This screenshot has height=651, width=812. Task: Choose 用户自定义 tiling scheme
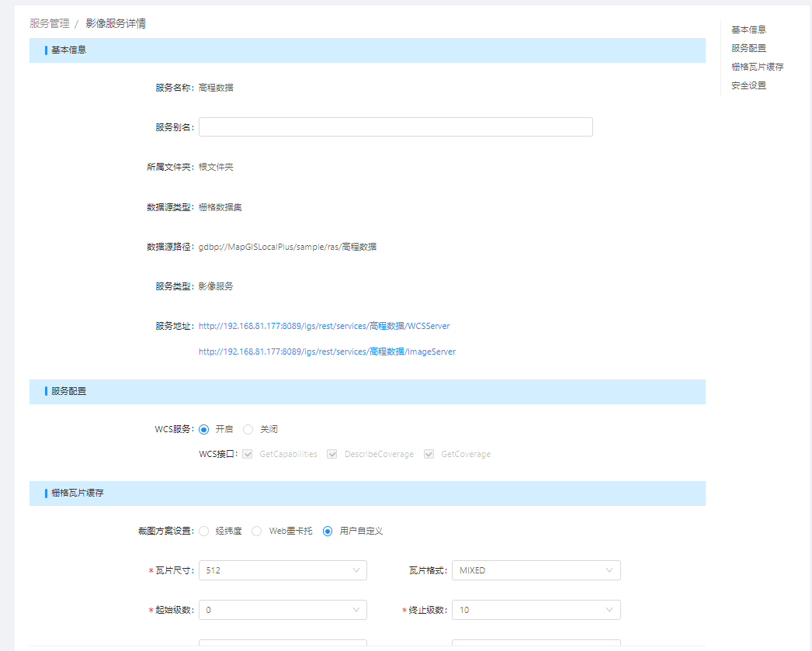tap(328, 532)
